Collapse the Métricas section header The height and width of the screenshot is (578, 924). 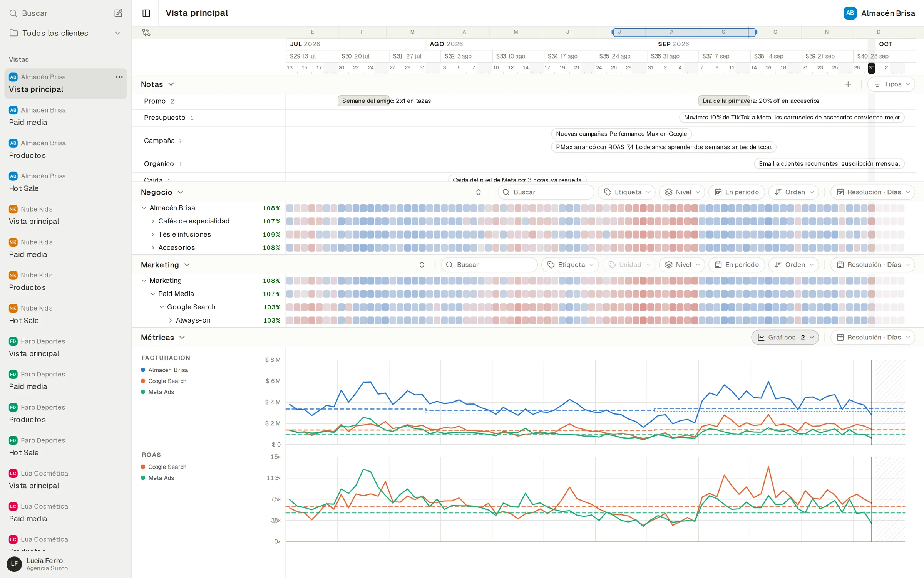[163, 338]
